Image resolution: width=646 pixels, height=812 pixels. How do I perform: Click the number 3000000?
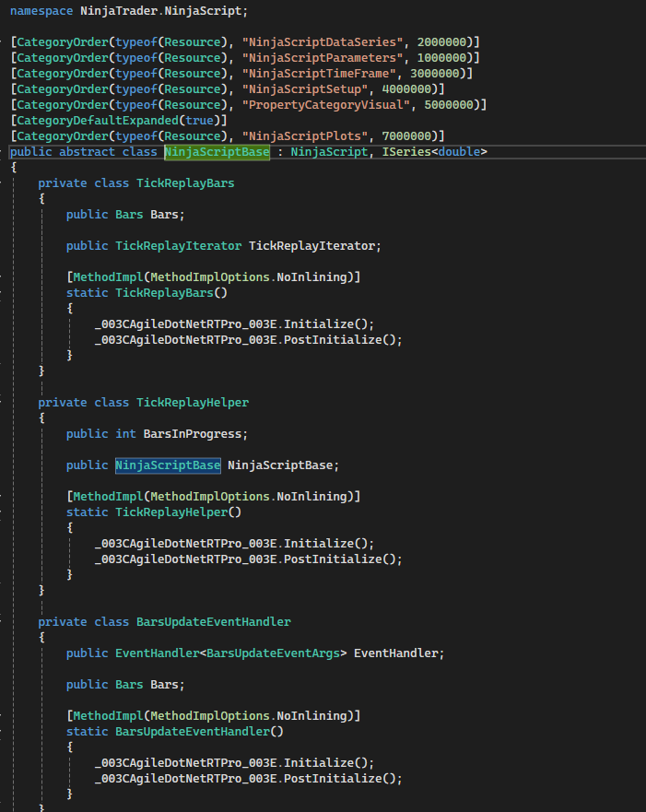(435, 74)
